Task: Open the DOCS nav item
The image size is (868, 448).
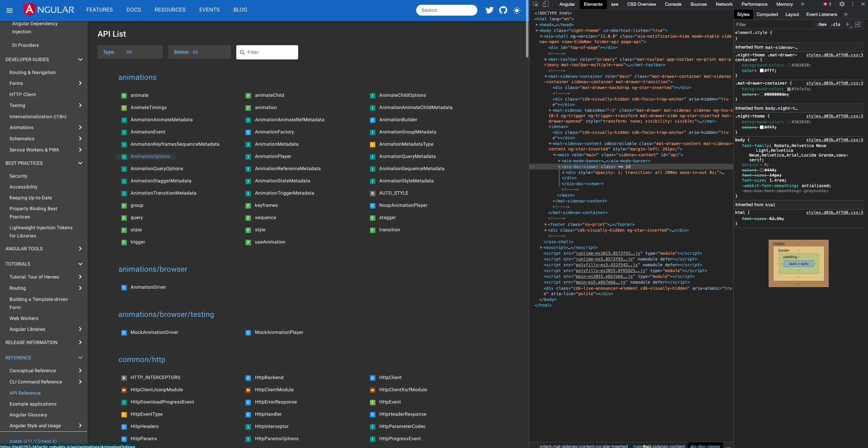Action: 134,10
